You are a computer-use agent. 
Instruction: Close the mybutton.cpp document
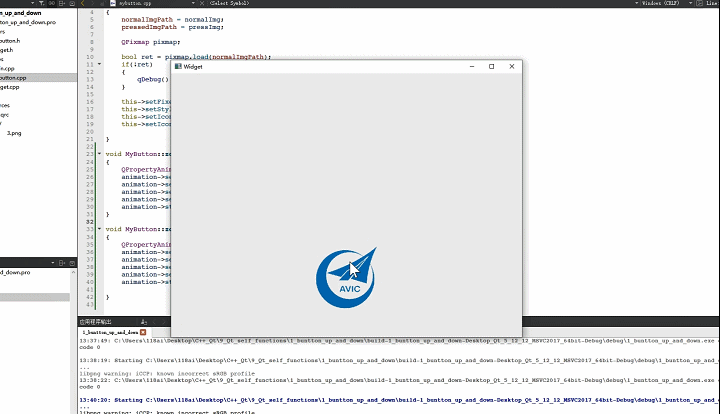click(202, 3)
